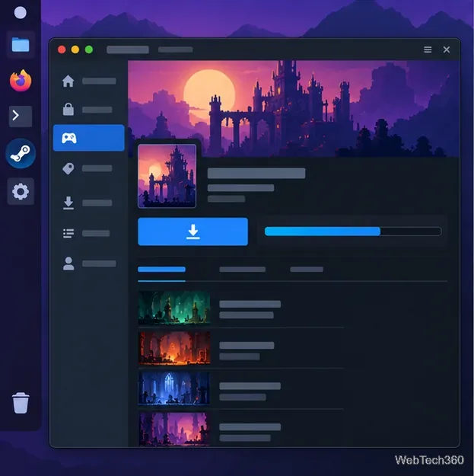Click the game title placeholder bar

pos(256,174)
